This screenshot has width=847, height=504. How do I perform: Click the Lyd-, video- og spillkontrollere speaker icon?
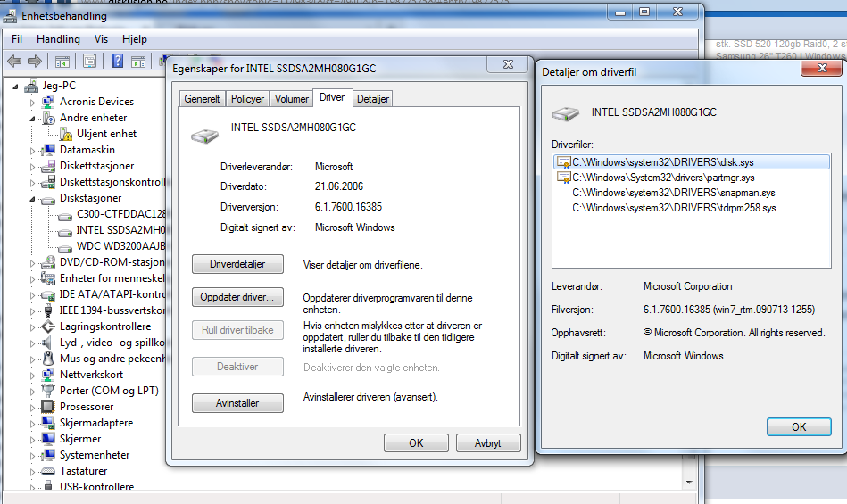[x=48, y=343]
